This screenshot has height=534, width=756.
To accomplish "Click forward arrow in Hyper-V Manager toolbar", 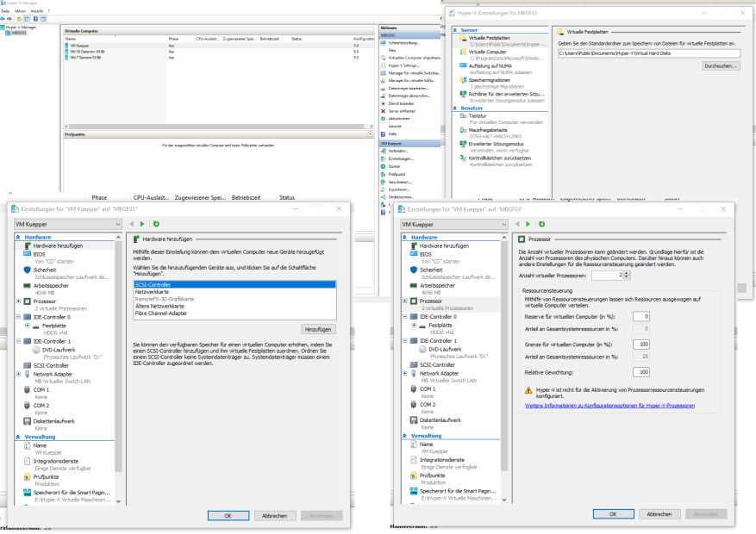I will click(9, 19).
